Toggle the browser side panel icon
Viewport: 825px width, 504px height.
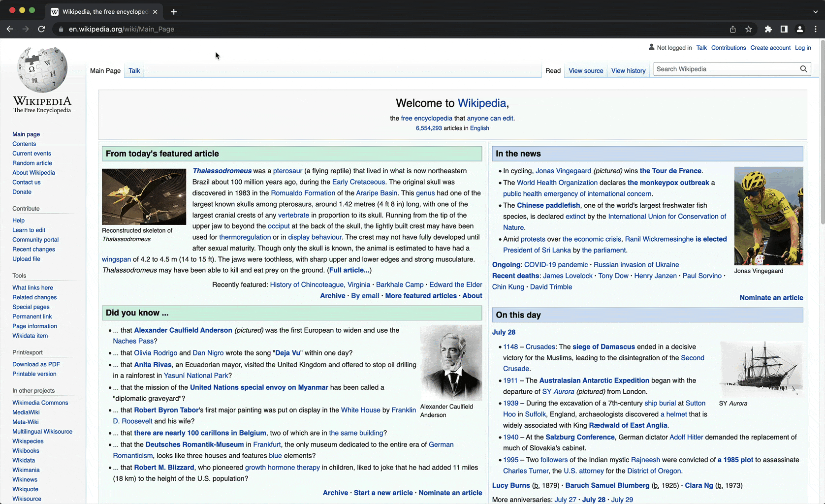click(784, 29)
